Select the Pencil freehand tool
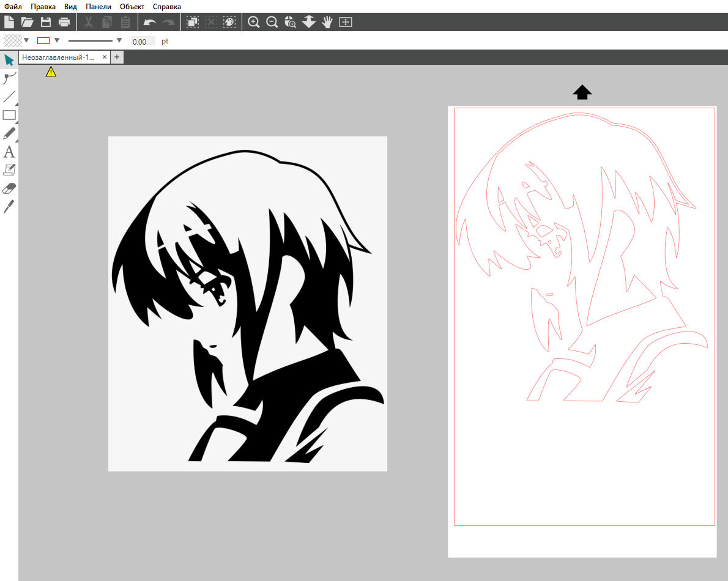Image resolution: width=728 pixels, height=581 pixels. pyautogui.click(x=9, y=134)
